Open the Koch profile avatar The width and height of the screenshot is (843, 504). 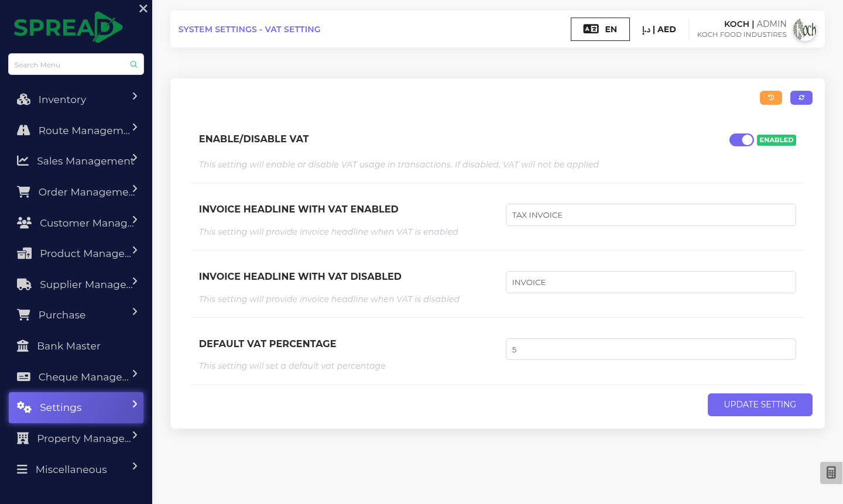tap(805, 29)
